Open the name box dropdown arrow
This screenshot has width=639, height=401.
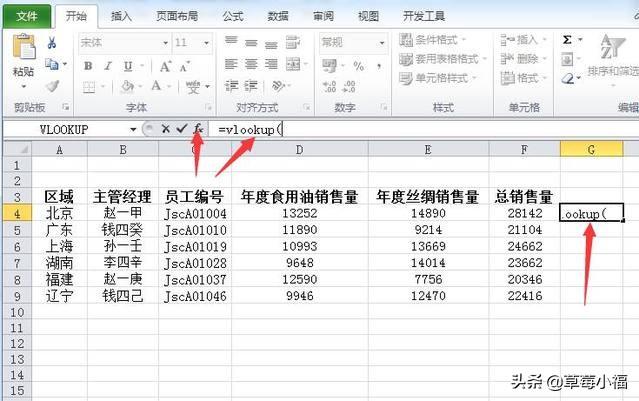pos(133,130)
